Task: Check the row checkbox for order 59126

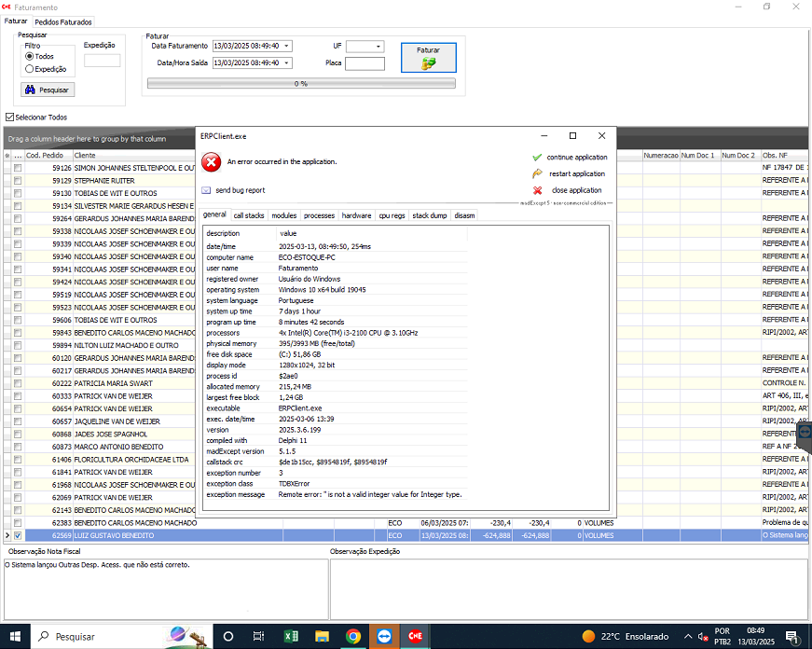Action: point(18,169)
